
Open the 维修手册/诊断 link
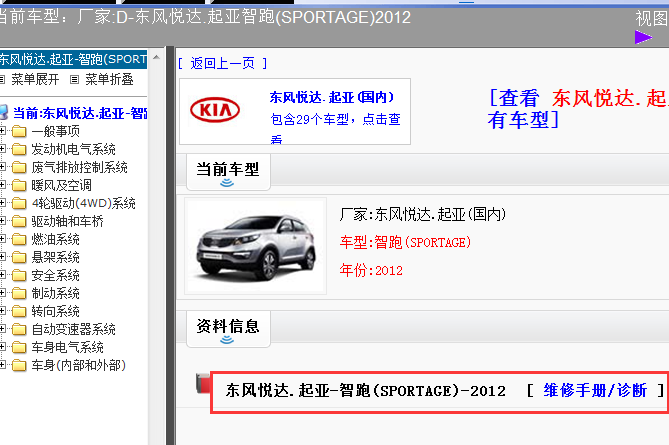pos(595,390)
